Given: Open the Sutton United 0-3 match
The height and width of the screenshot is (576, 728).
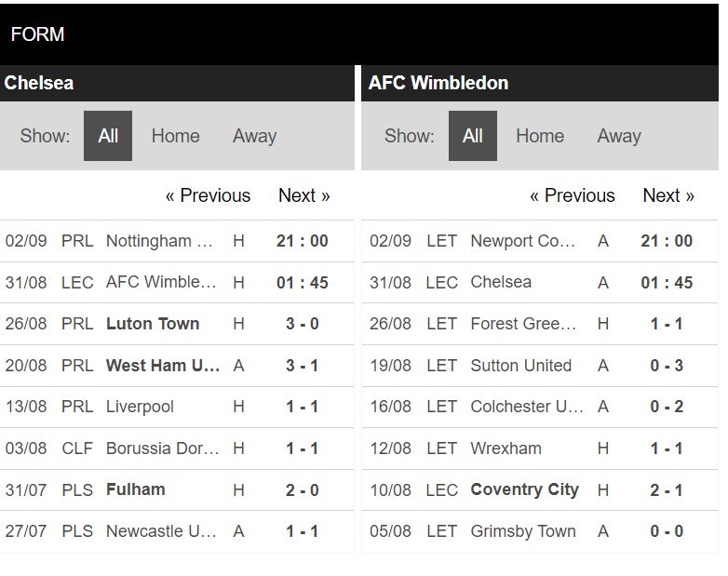Looking at the screenshot, I should [540, 366].
